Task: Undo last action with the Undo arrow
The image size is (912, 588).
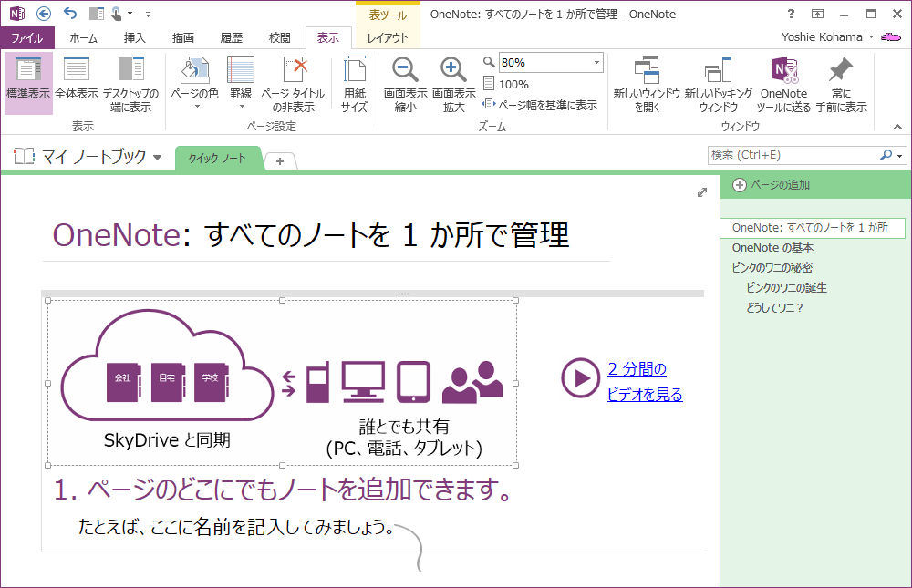Action: pyautogui.click(x=70, y=14)
